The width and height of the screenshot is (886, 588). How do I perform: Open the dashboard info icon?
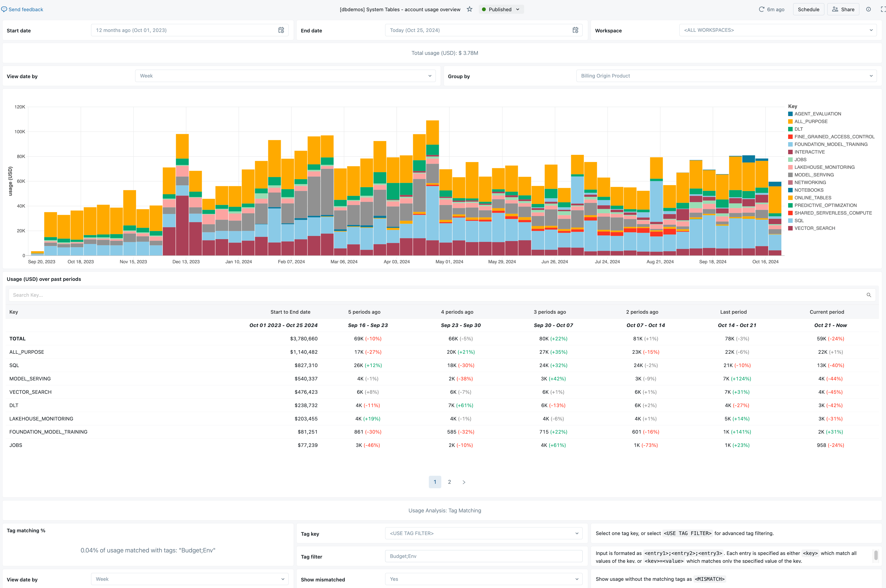coord(868,9)
